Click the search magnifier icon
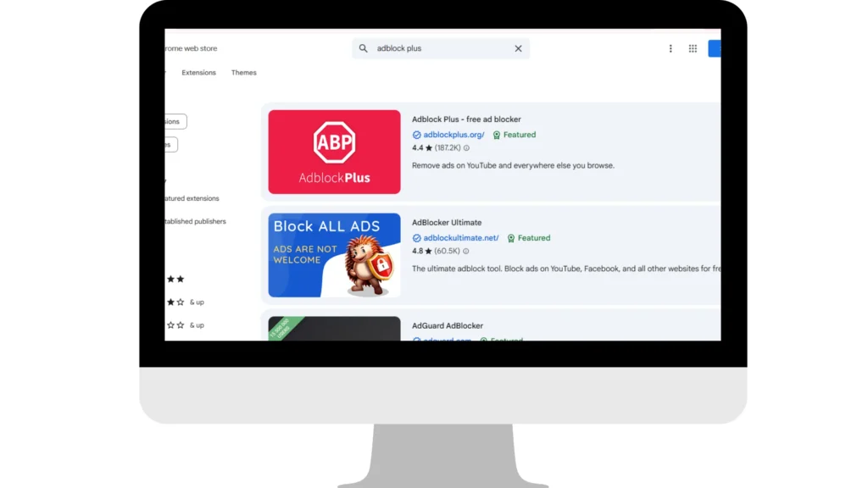Image resolution: width=868 pixels, height=488 pixels. pos(363,48)
